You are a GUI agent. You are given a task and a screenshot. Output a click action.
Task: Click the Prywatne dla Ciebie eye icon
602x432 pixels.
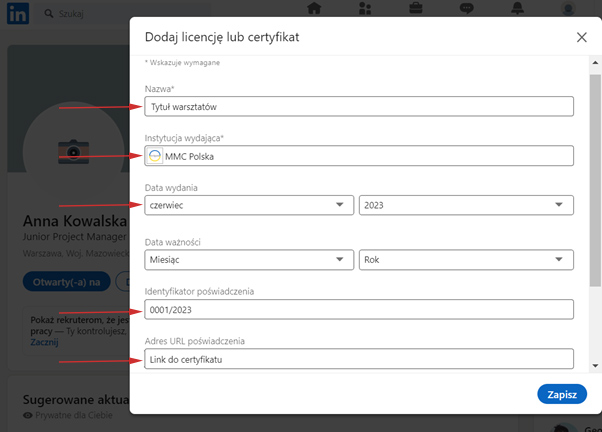(28, 415)
